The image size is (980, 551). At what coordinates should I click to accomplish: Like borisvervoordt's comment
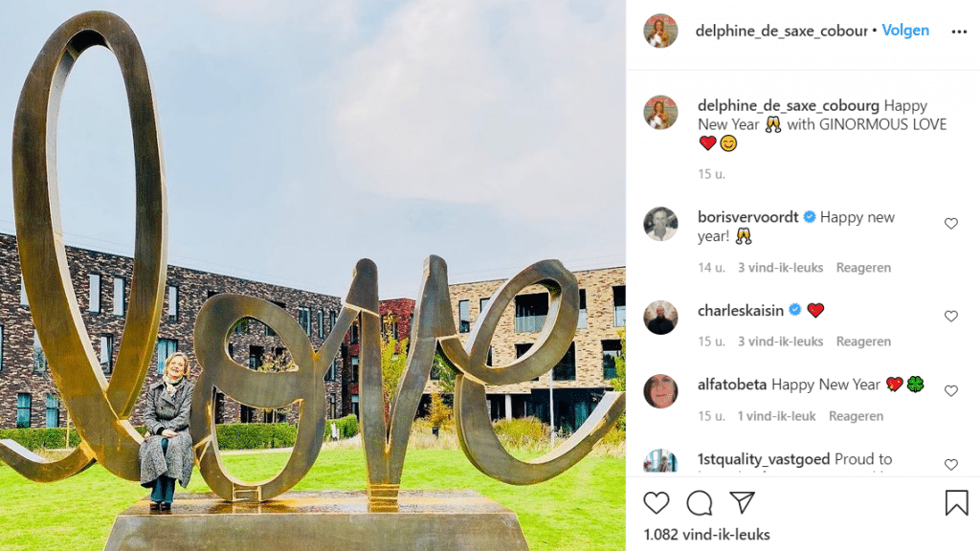point(950,224)
